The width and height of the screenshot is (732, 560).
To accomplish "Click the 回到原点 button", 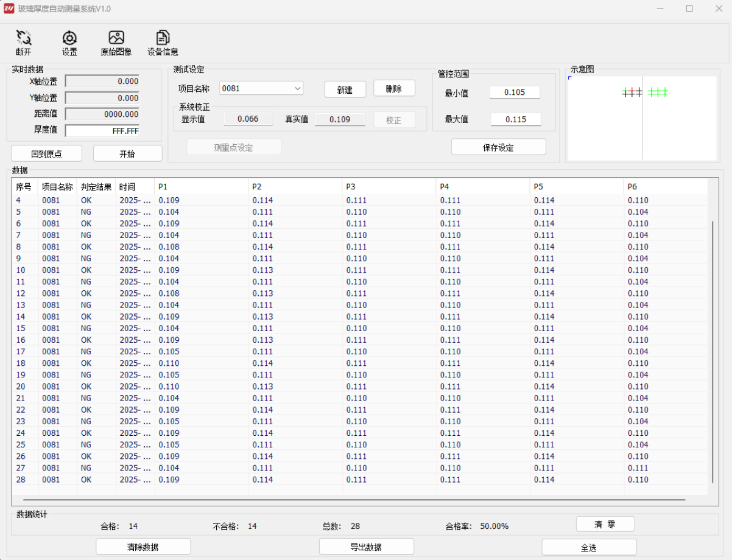I will pyautogui.click(x=46, y=154).
